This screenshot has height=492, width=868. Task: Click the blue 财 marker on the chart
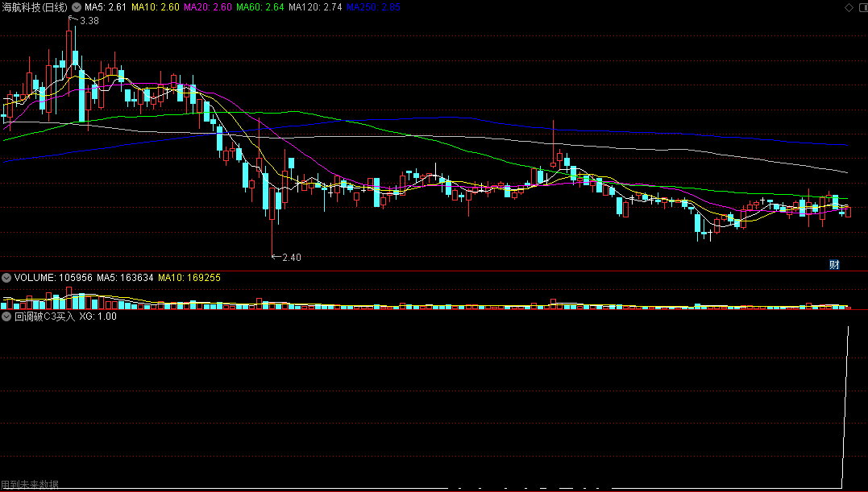point(834,265)
